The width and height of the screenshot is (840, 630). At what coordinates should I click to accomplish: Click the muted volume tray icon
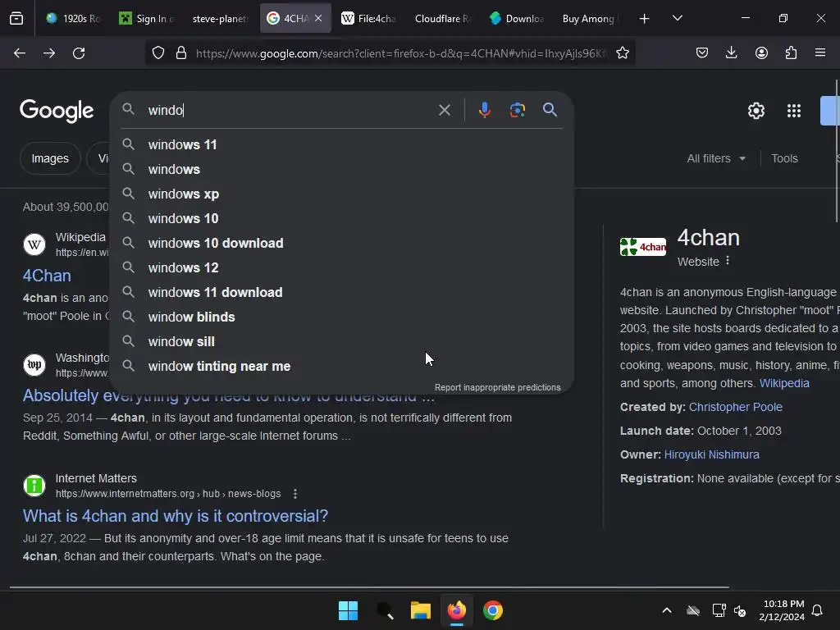(740, 610)
